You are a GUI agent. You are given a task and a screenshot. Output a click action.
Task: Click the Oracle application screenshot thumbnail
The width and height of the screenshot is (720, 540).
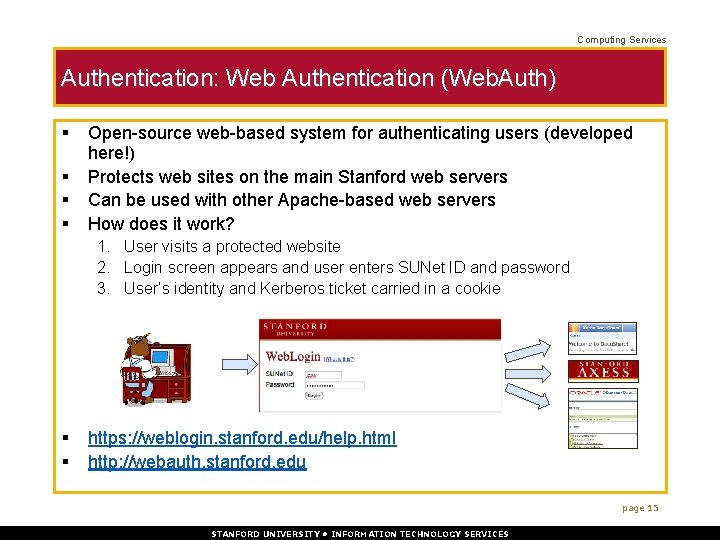tap(603, 418)
